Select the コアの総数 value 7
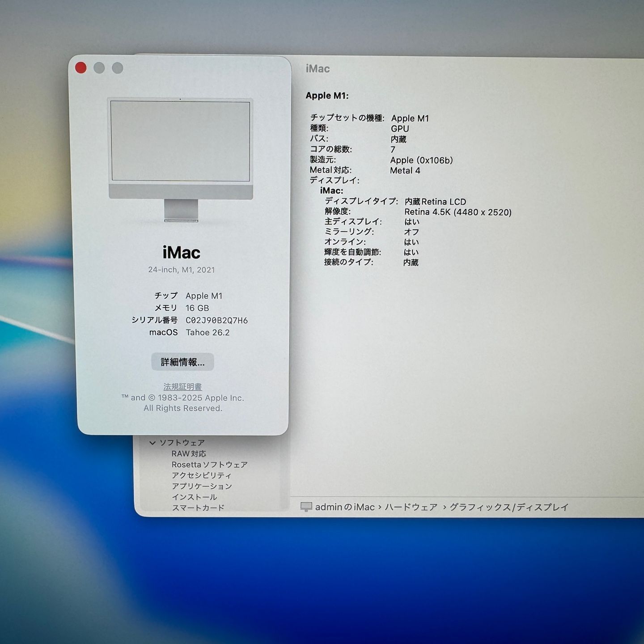 pyautogui.click(x=393, y=149)
